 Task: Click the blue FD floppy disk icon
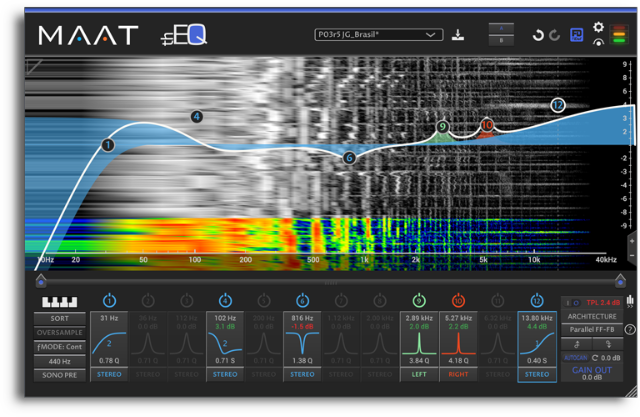click(576, 35)
